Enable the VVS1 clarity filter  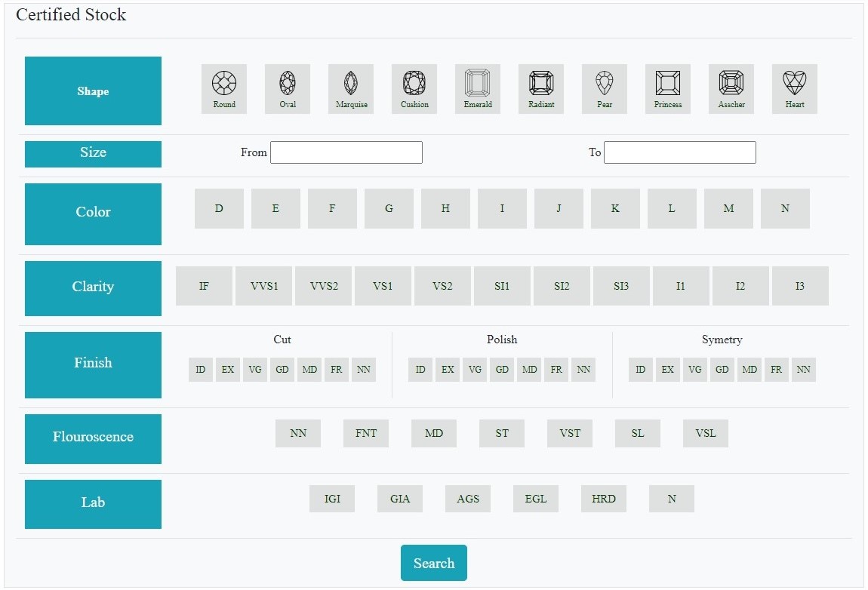coord(263,286)
